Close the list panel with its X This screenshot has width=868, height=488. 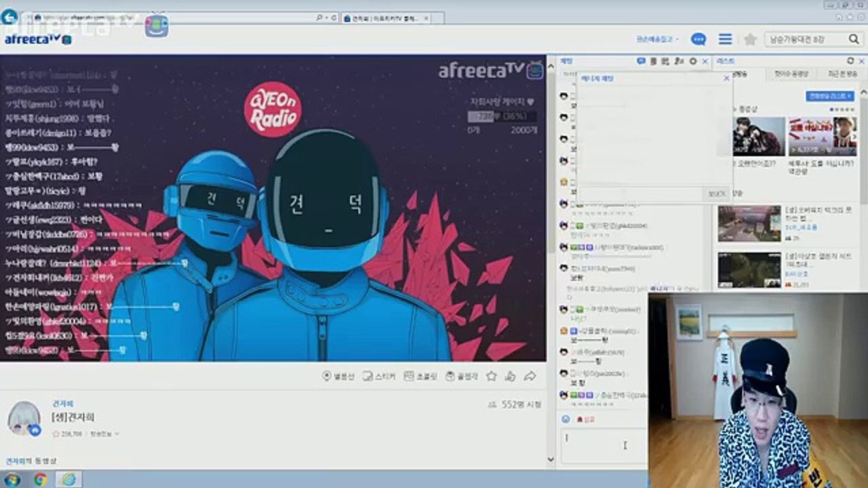[861, 61]
